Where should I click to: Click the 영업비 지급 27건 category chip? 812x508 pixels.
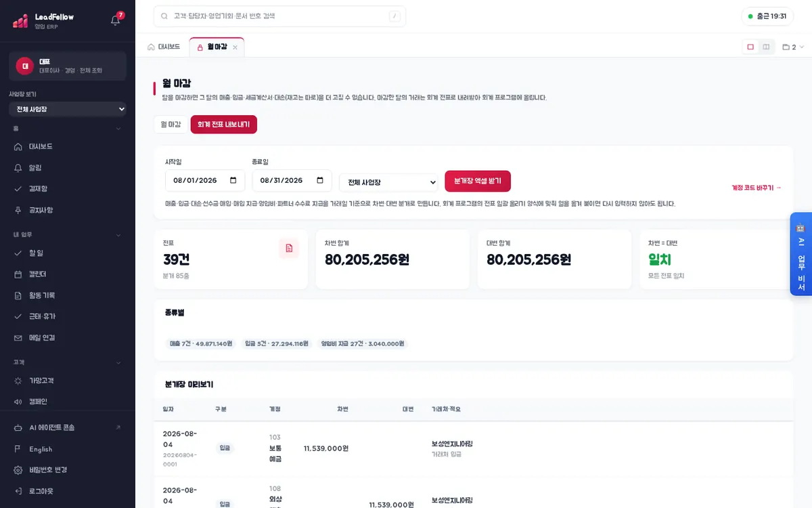(363, 344)
